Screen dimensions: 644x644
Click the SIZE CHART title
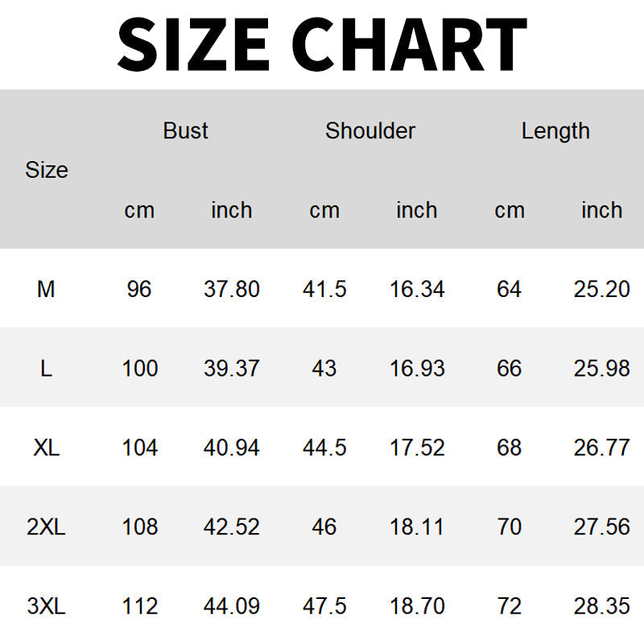(322, 43)
